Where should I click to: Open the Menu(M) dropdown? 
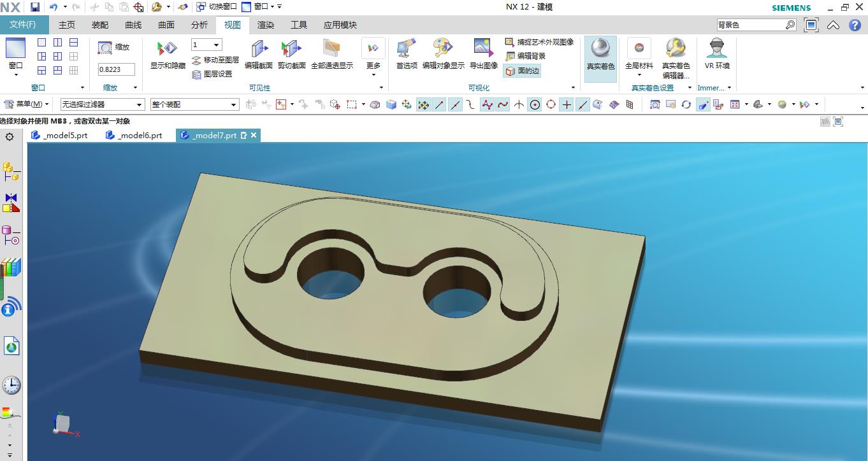pos(27,104)
